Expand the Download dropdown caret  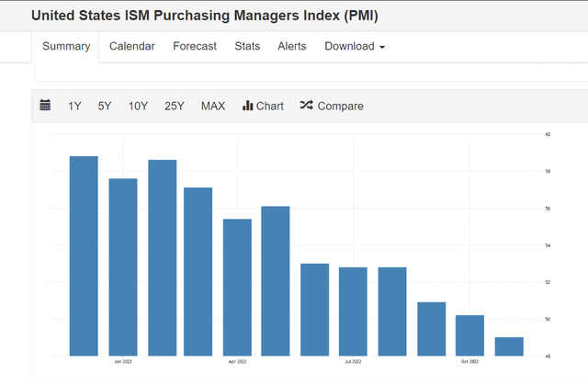coord(382,47)
